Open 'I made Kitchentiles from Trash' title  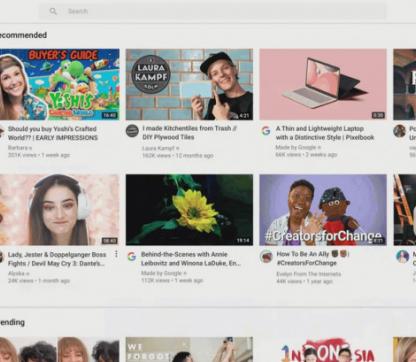click(x=189, y=133)
